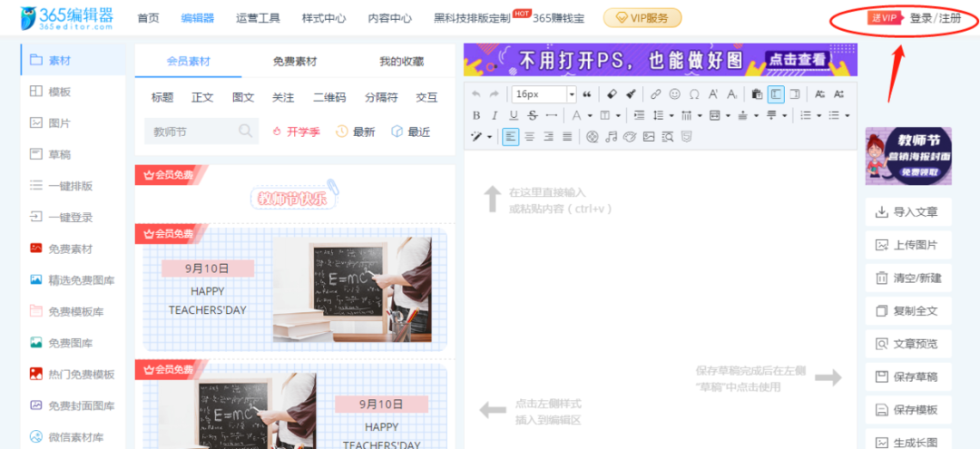Open the 365编辑器 owl logo
The height and width of the screenshot is (449, 980).
67,17
